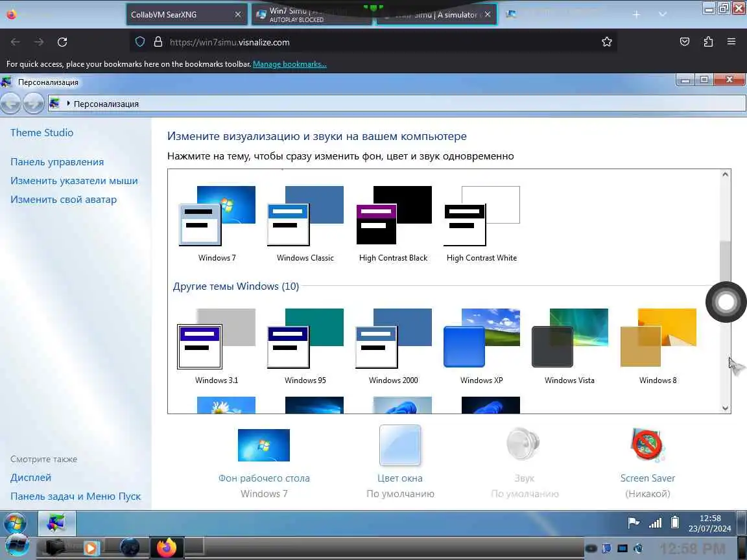Open the window color icon
This screenshot has height=560, width=747.
[400, 445]
